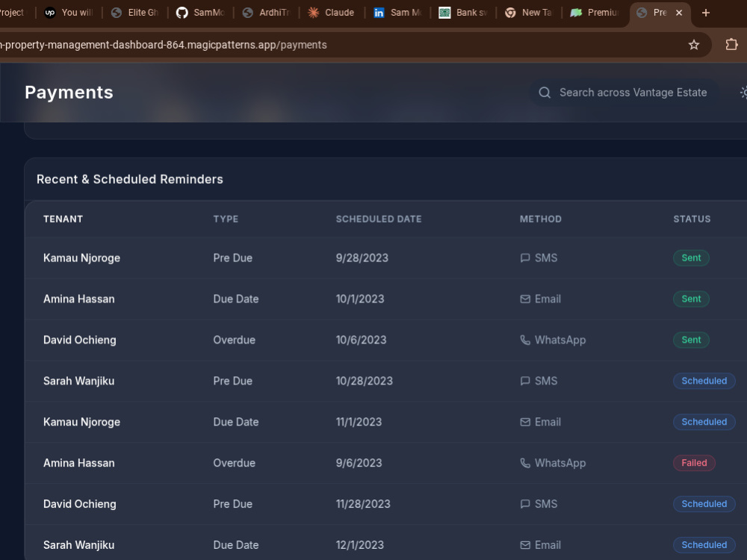Click SMS icon in David Ochieng 11/28/2023 row
This screenshot has width=747, height=560.
click(x=525, y=504)
